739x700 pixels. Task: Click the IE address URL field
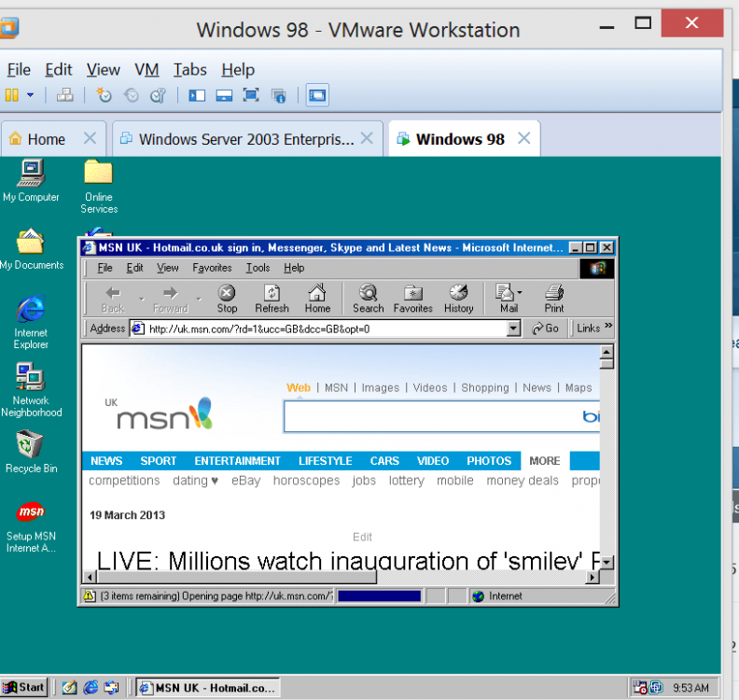(x=326, y=329)
